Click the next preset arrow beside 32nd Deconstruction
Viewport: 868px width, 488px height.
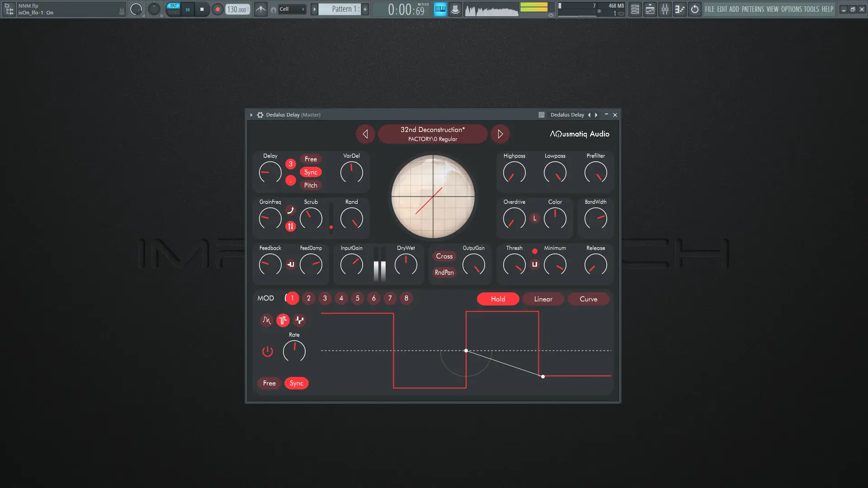pyautogui.click(x=500, y=134)
